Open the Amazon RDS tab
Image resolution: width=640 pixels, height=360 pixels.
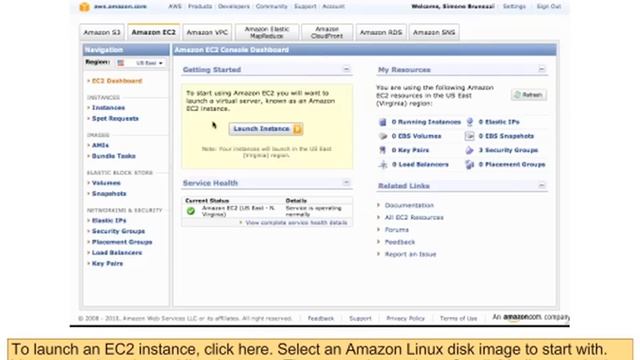[381, 32]
